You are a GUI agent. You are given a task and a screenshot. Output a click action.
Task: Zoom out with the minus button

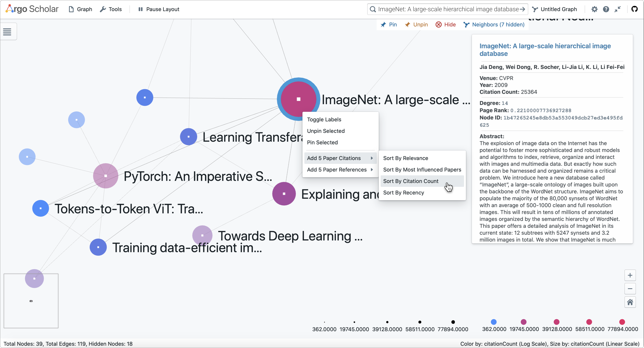tap(630, 289)
